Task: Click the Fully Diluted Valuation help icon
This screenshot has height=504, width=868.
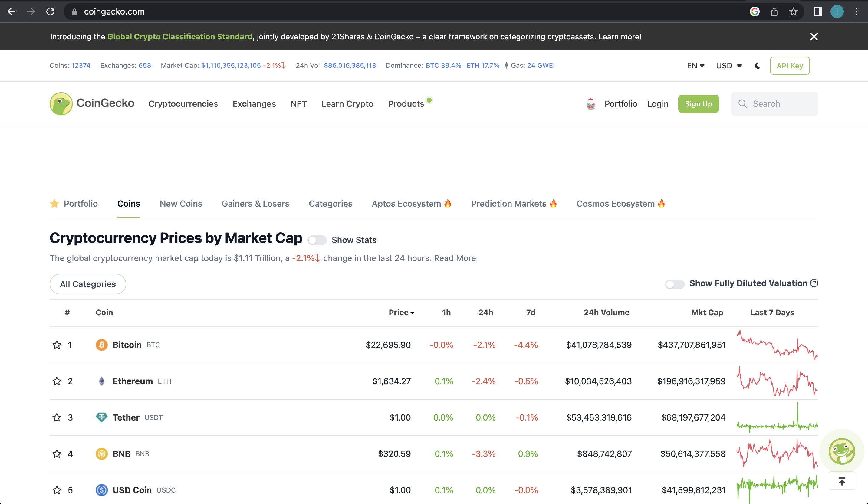Action: [814, 283]
